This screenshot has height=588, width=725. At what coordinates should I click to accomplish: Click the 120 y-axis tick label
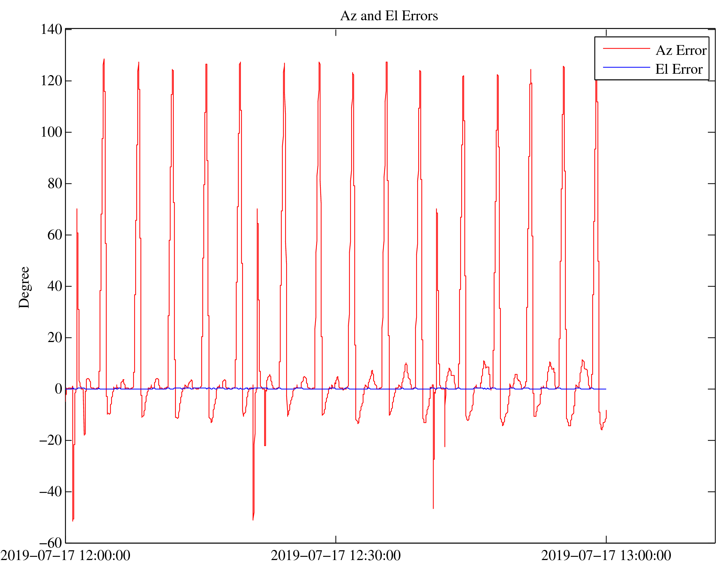[51, 81]
